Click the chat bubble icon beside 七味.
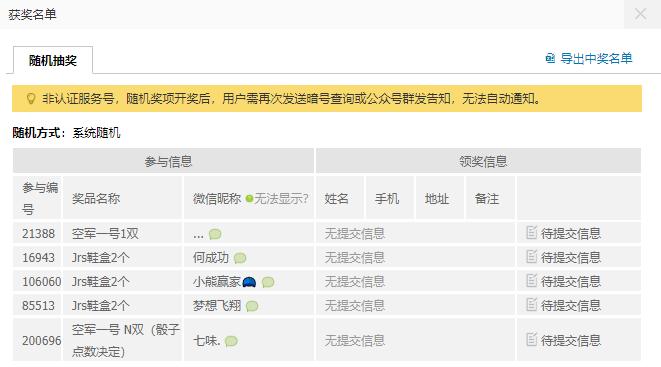The height and width of the screenshot is (367, 661). point(231,341)
